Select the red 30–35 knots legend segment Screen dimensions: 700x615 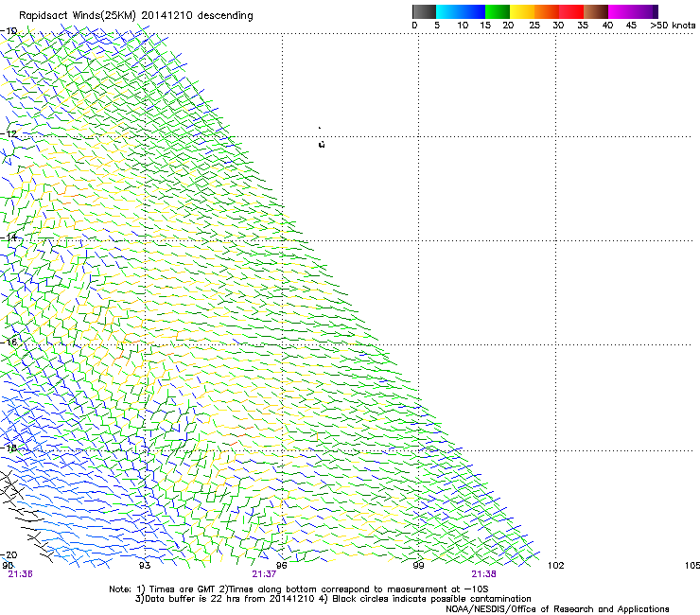click(x=571, y=11)
